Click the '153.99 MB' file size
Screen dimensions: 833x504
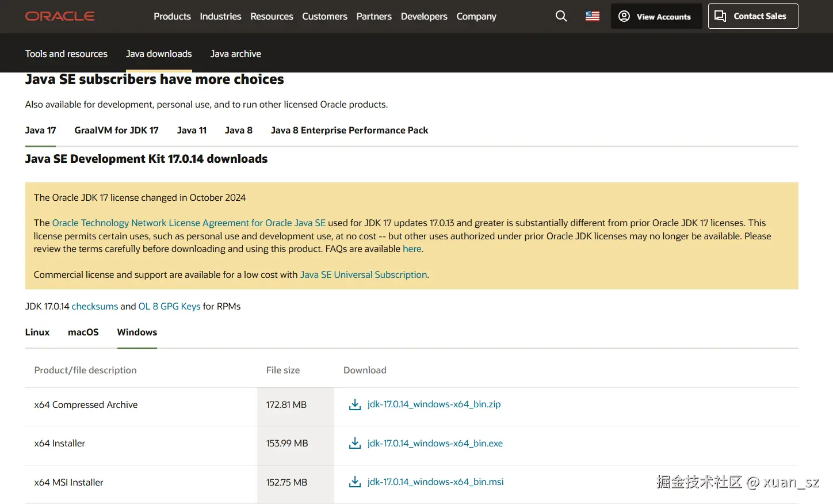(x=287, y=443)
